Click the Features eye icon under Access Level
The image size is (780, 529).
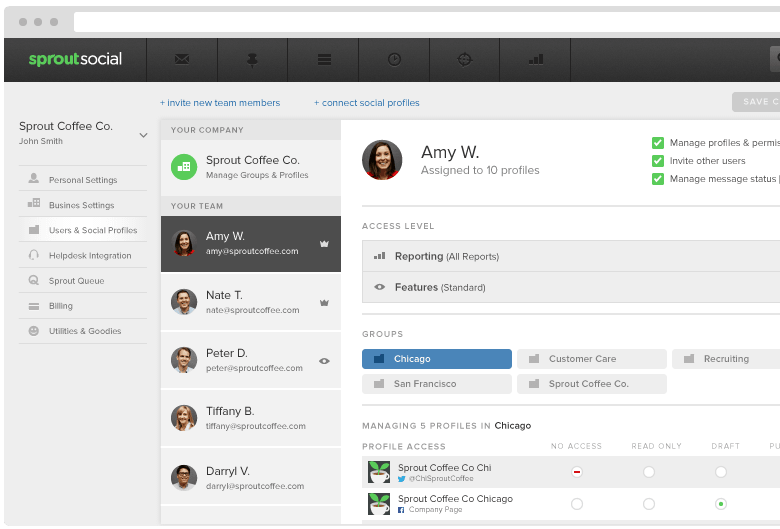[380, 287]
